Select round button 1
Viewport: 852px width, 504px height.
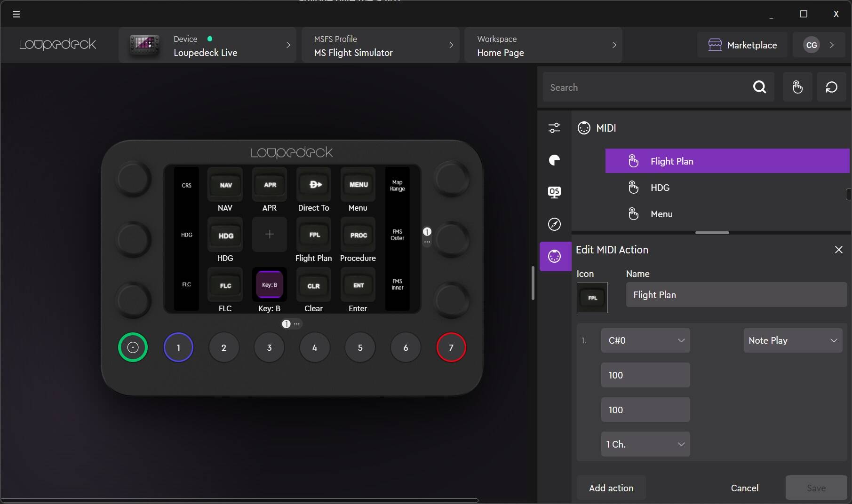[x=178, y=347]
